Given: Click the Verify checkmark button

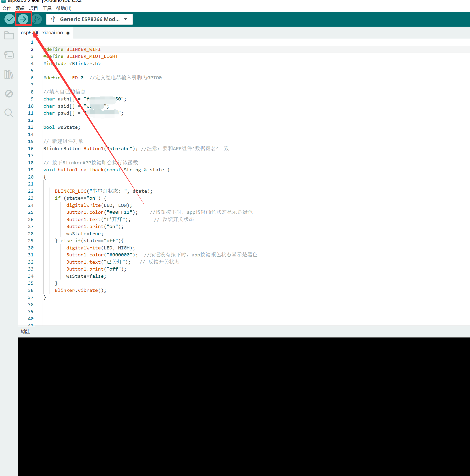Looking at the screenshot, I should point(9,19).
